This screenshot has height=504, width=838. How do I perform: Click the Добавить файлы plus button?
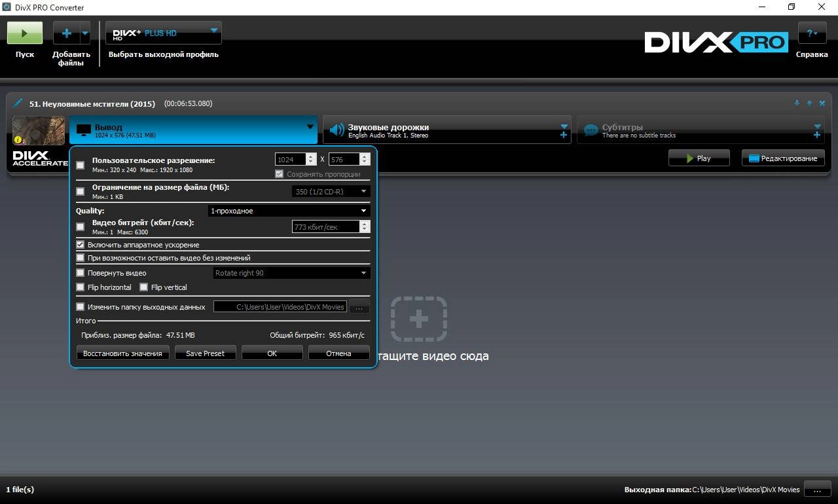click(66, 33)
